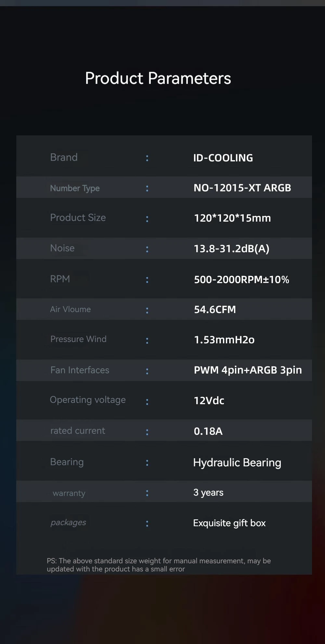Click the Air Vloume label
This screenshot has height=644, width=325.
(x=71, y=309)
